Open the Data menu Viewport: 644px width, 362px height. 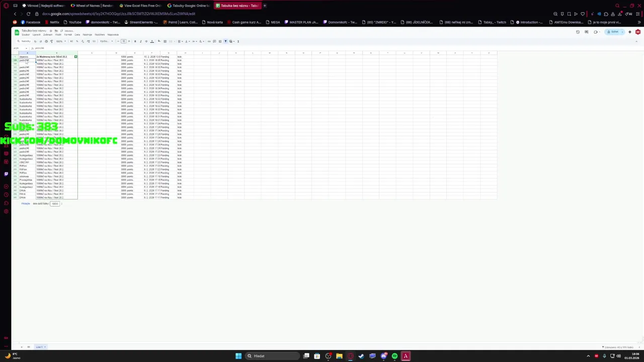pyautogui.click(x=77, y=35)
